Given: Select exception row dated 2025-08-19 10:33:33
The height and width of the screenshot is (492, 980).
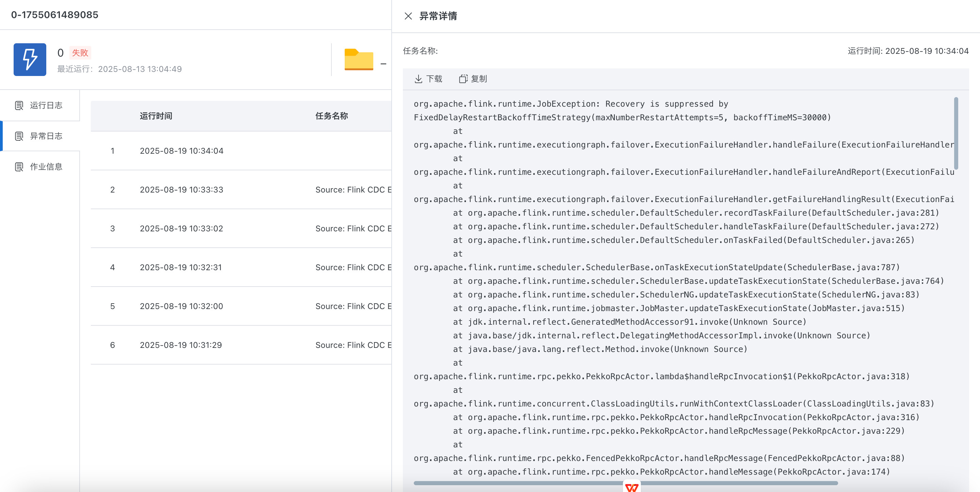Looking at the screenshot, I should (x=181, y=190).
